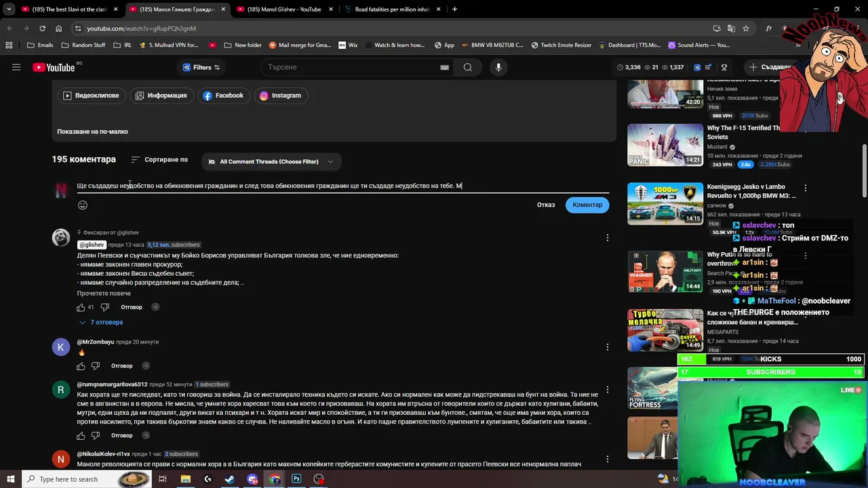The width and height of the screenshot is (868, 488).
Task: Open Steam from the taskbar
Action: (230, 479)
